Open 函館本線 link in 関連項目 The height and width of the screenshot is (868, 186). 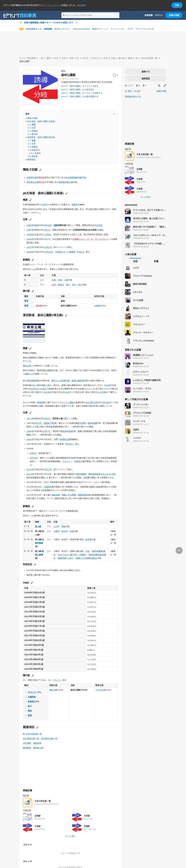coord(37,743)
